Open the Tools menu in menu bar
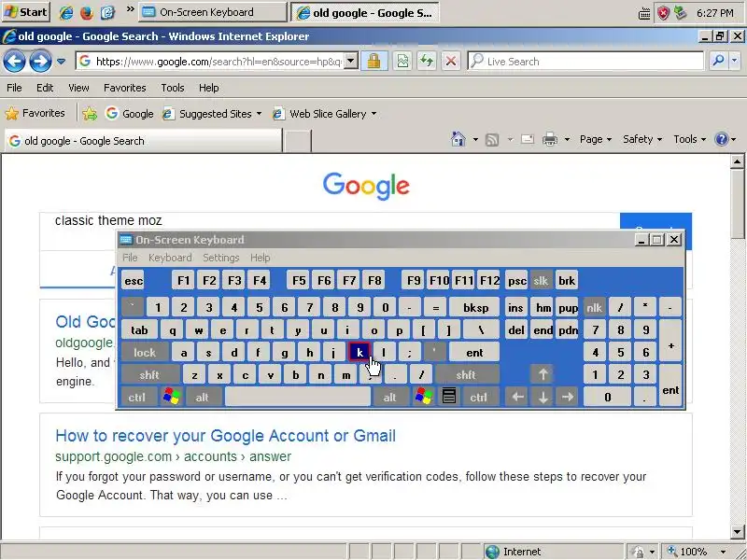 click(173, 88)
